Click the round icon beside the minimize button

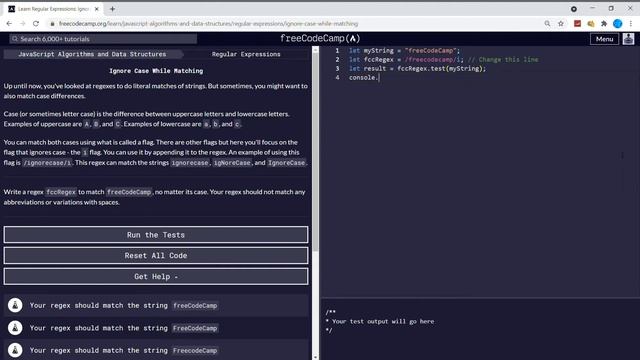pos(574,9)
